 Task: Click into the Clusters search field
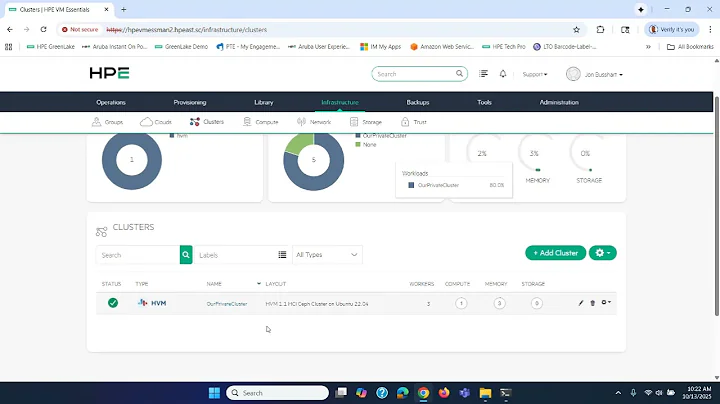click(x=138, y=255)
